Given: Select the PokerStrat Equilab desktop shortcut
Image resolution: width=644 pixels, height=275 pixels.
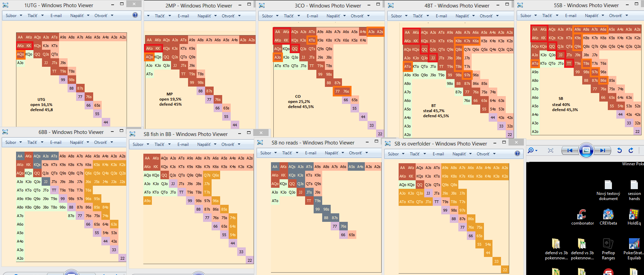Looking at the screenshot, I should 634,249.
